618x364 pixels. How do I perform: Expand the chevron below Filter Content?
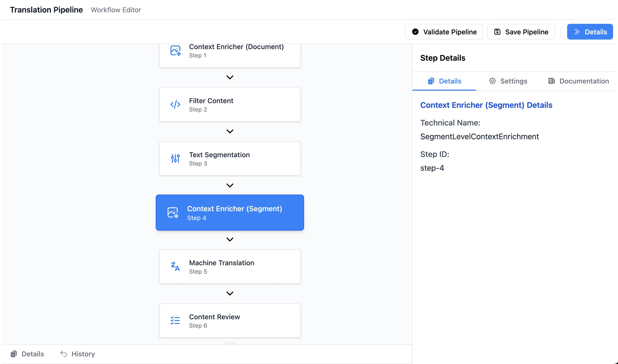tap(230, 131)
